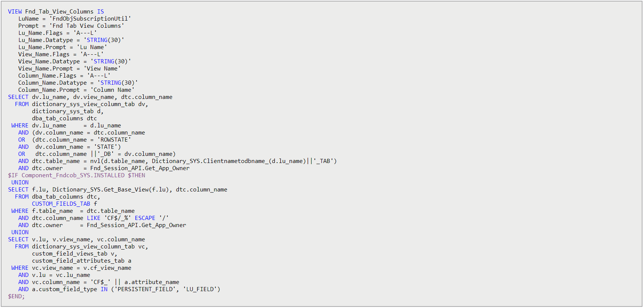Click the 'PERSISTENT_FIELD' string literal
The image size is (644, 308).
146,289
